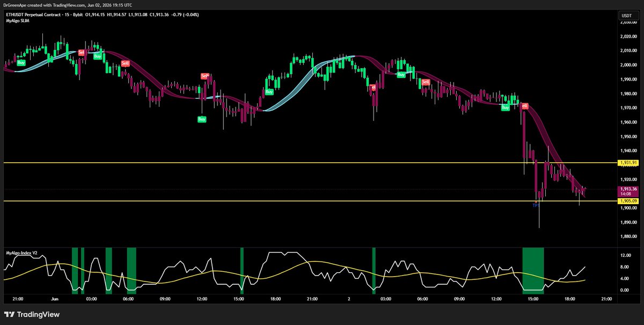Click the 1,920.00 price axis label

point(627,179)
